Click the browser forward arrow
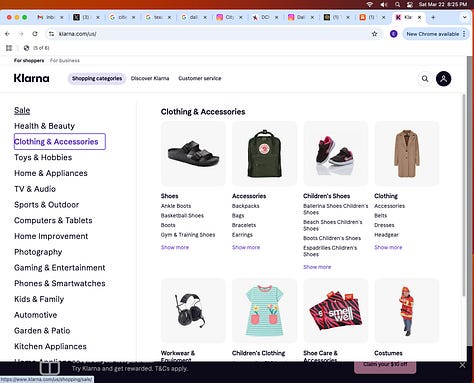The width and height of the screenshot is (474, 383). pyautogui.click(x=21, y=34)
